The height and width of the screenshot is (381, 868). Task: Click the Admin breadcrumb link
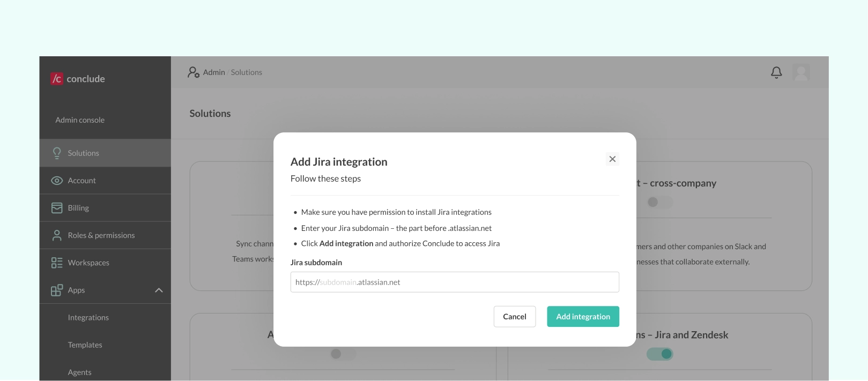[x=214, y=72]
